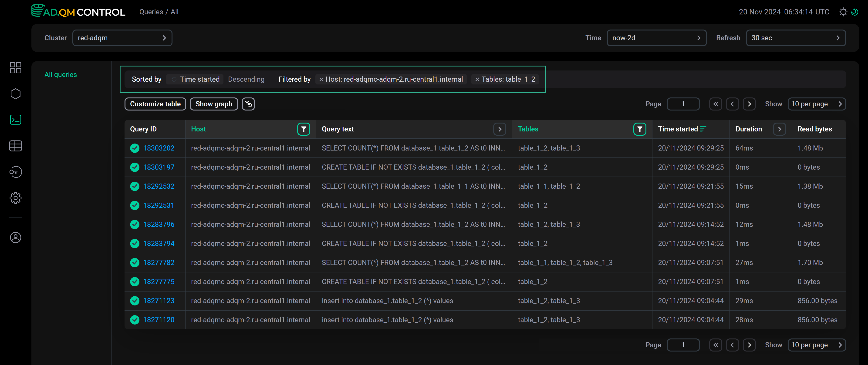Open the terminal queries icon in the sidebar
This screenshot has height=365, width=868.
(16, 120)
